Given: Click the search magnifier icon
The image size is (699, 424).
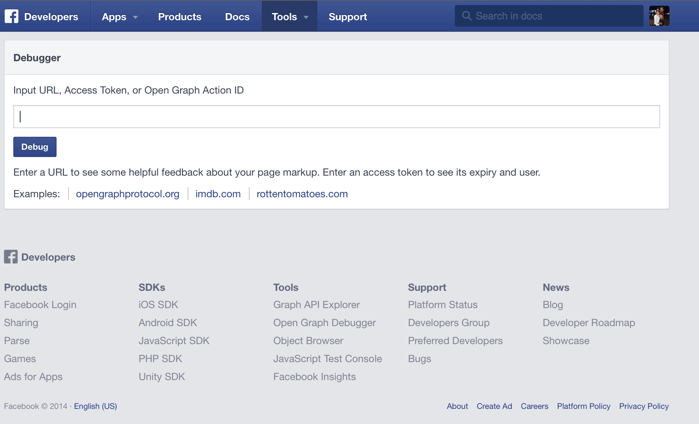Looking at the screenshot, I should tap(466, 16).
